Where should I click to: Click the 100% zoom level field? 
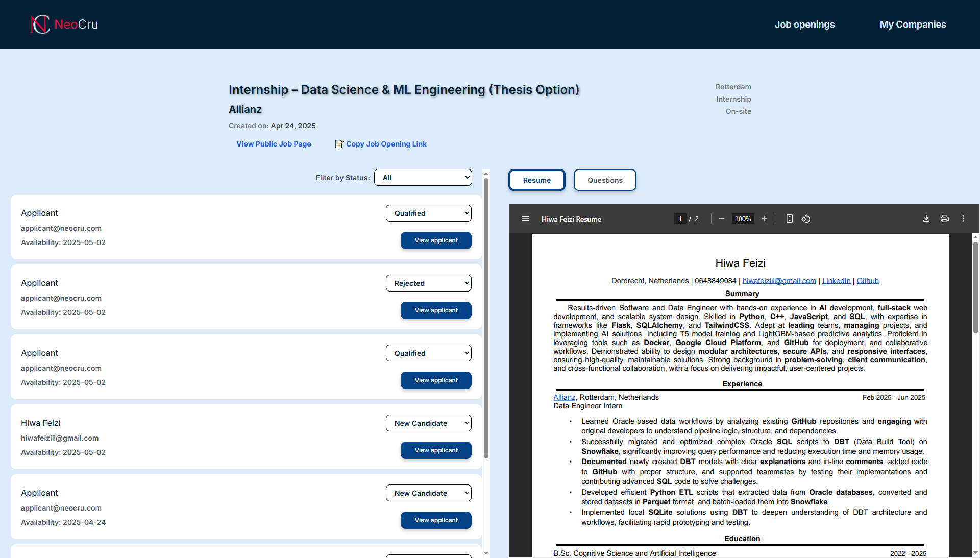point(743,219)
